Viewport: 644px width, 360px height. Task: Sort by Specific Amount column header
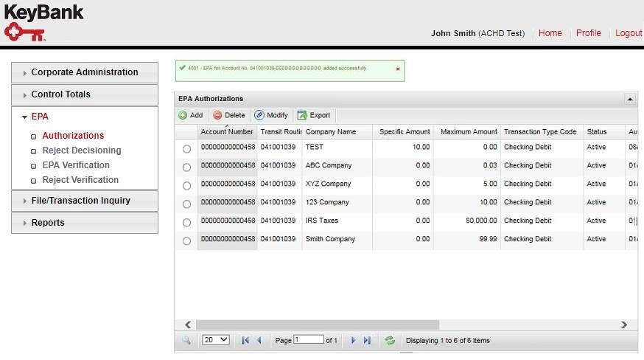(x=403, y=131)
